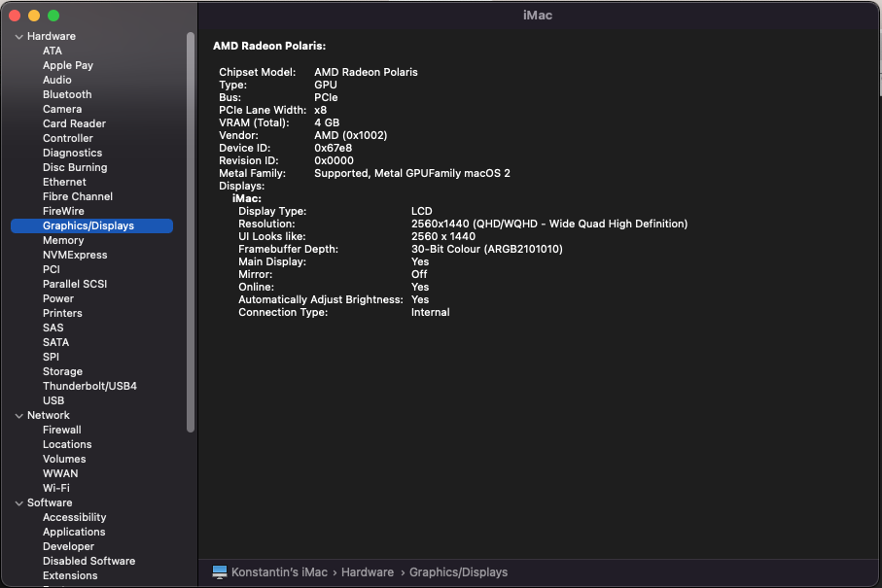
Task: Click Konstantin's iMac in path bar
Action: pos(279,572)
